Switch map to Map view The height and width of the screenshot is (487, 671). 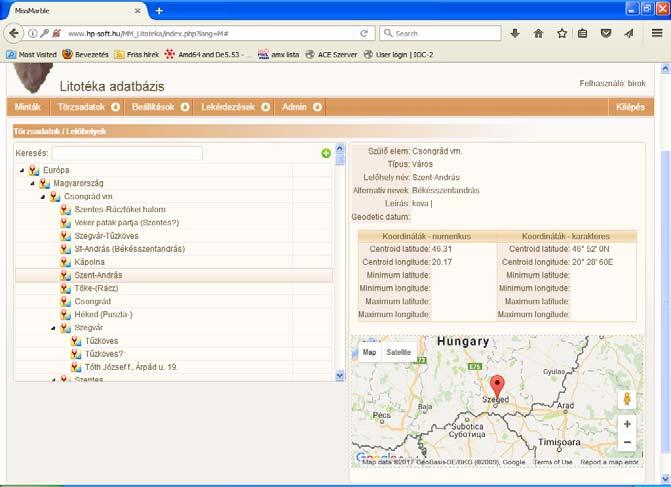[369, 352]
